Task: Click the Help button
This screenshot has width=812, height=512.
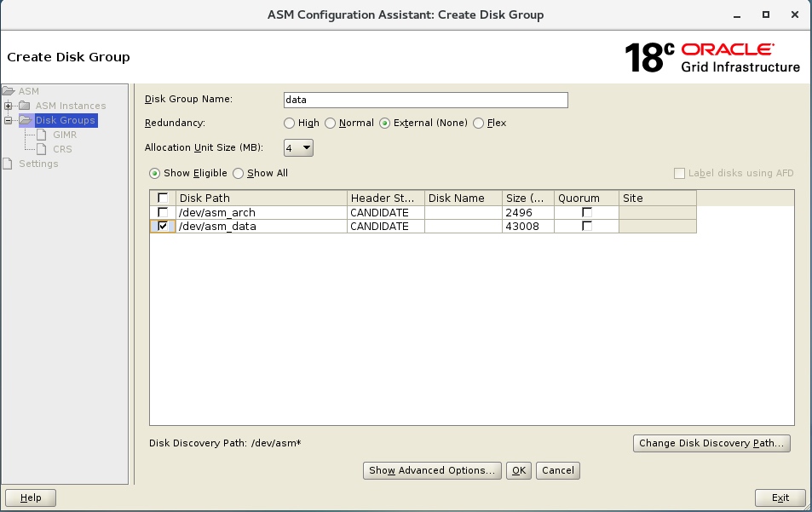Action: 30,498
